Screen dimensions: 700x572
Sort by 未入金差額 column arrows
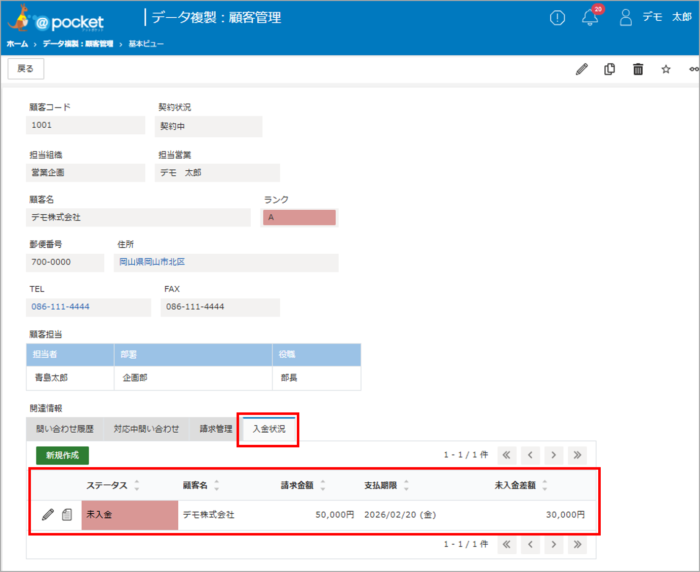point(545,485)
